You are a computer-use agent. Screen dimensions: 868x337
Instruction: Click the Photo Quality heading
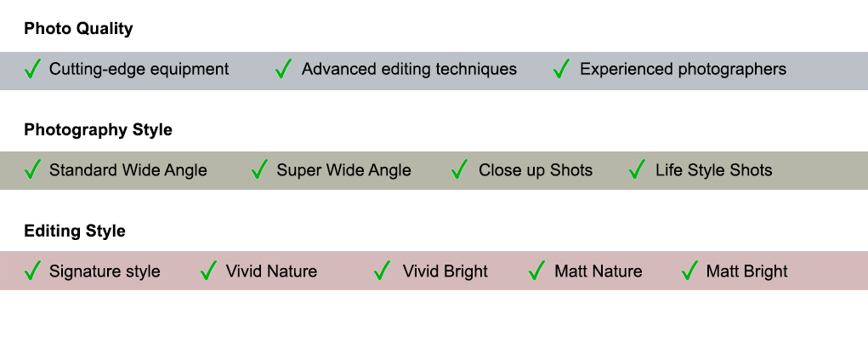pos(78,29)
